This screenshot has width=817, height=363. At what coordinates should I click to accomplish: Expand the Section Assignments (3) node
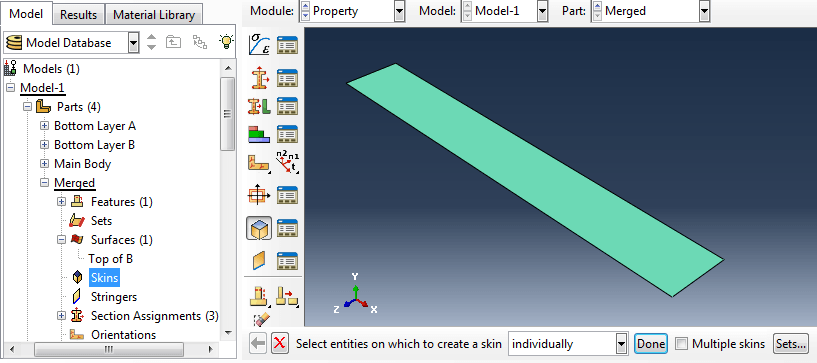[61, 316]
